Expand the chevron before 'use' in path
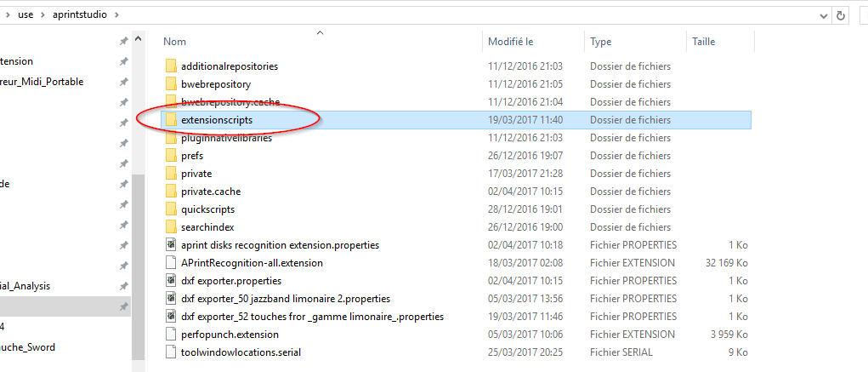 pyautogui.click(x=9, y=15)
